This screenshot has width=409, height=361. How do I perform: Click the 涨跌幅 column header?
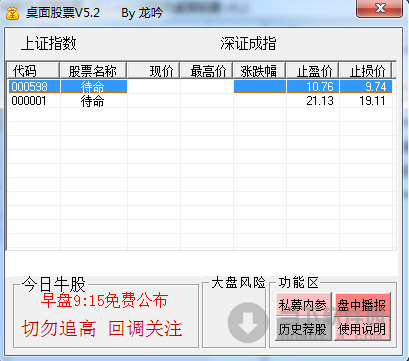tap(259, 71)
